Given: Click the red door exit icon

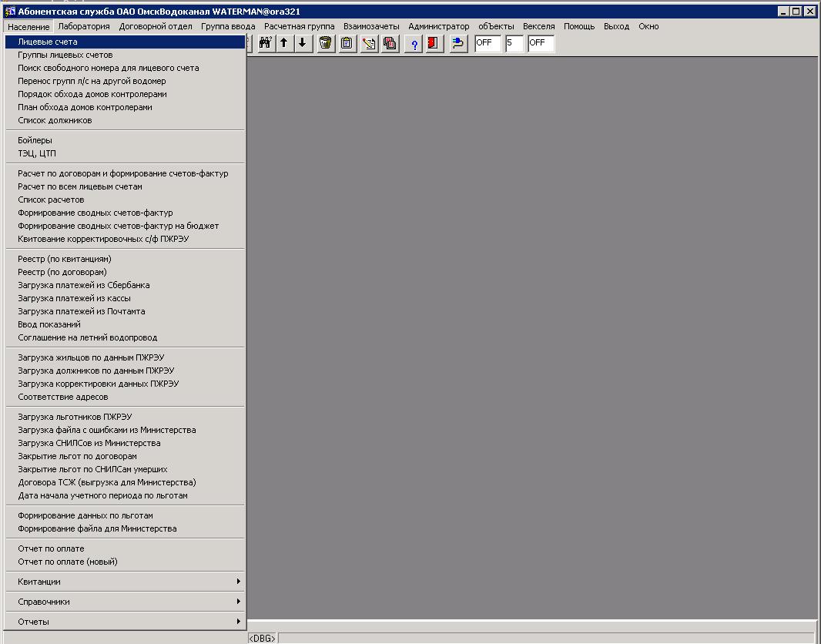Looking at the screenshot, I should click(434, 43).
